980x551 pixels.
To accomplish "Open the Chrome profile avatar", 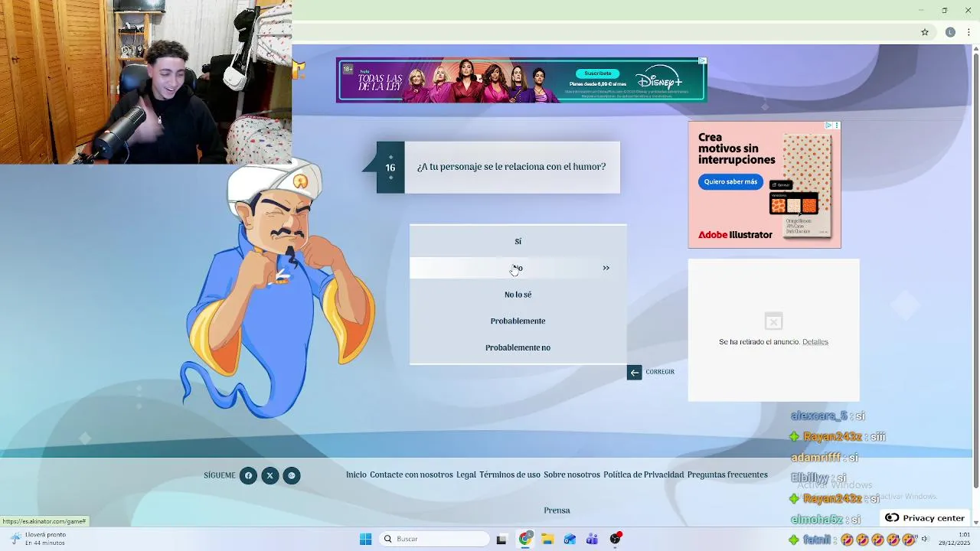I will coord(950,32).
